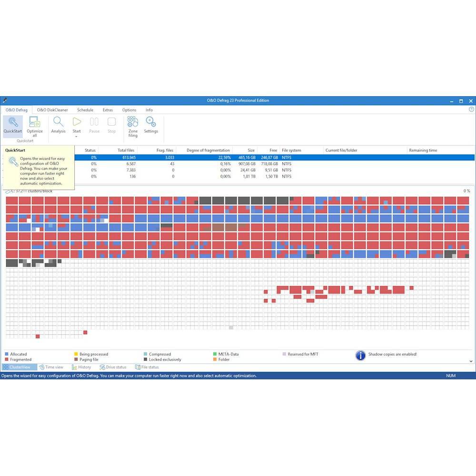Image resolution: width=476 pixels, height=476 pixels.
Task: Show the File status tab
Action: (147, 367)
